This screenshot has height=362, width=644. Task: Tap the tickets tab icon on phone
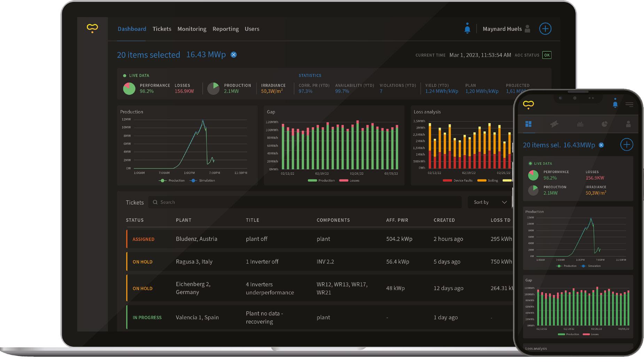(554, 124)
